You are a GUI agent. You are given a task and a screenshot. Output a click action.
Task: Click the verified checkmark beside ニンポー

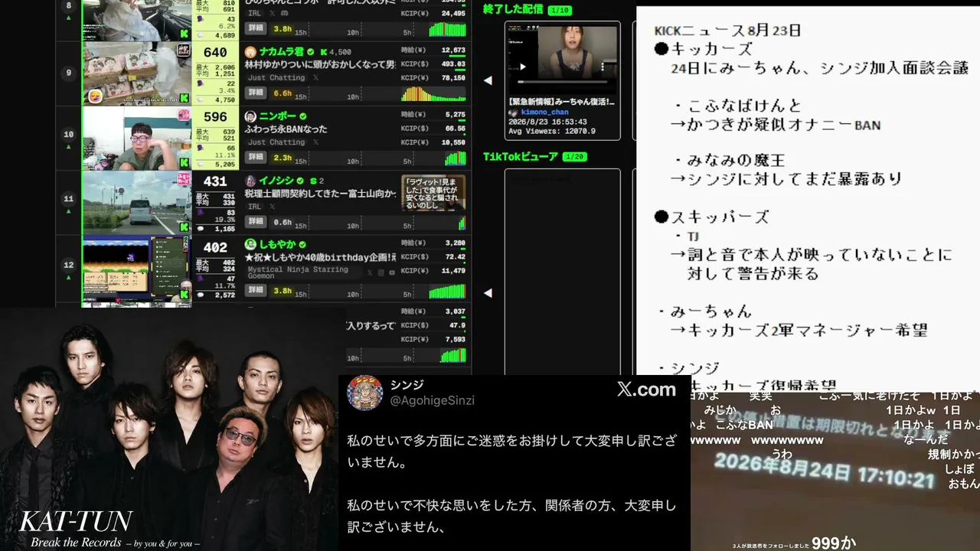pos(302,116)
